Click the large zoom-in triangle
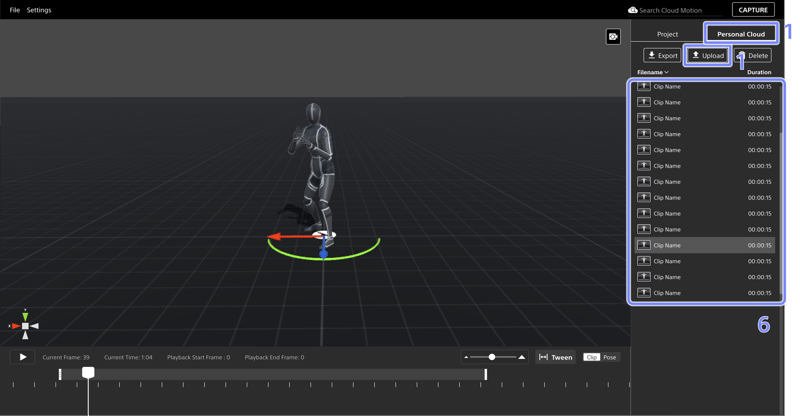 [521, 357]
